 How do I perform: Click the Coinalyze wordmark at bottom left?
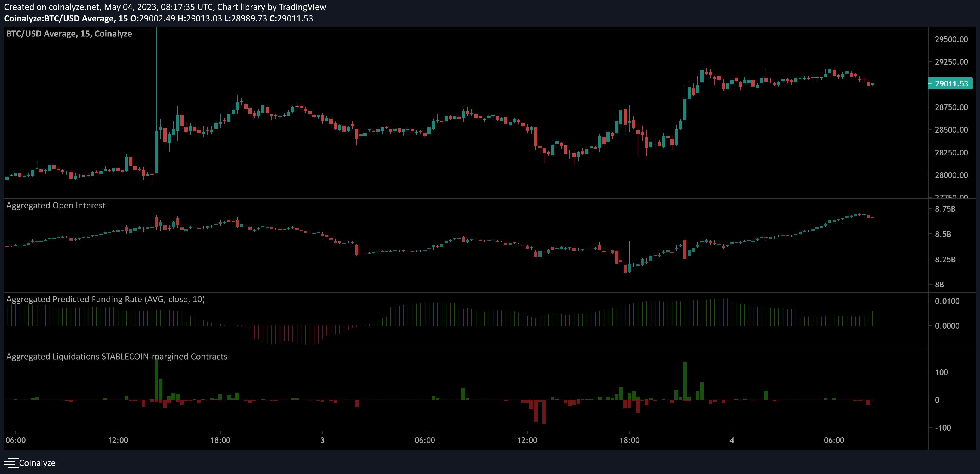point(38,463)
